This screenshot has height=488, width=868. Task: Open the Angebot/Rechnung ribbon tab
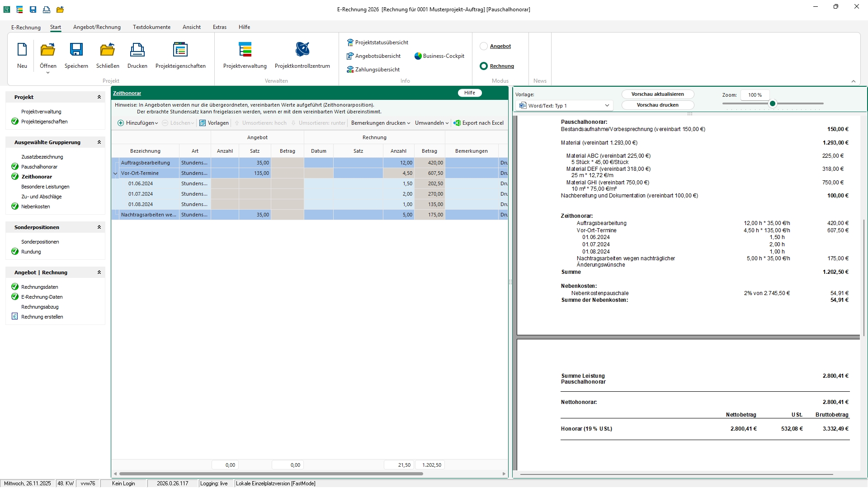(x=97, y=27)
